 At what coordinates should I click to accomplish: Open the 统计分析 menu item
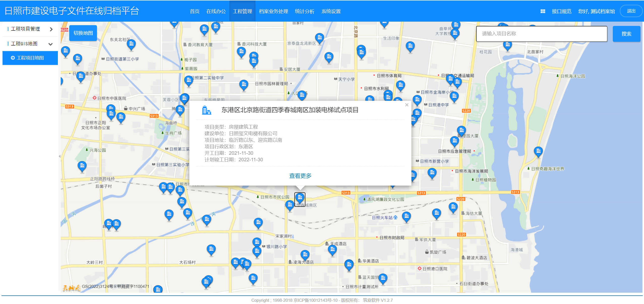point(305,11)
